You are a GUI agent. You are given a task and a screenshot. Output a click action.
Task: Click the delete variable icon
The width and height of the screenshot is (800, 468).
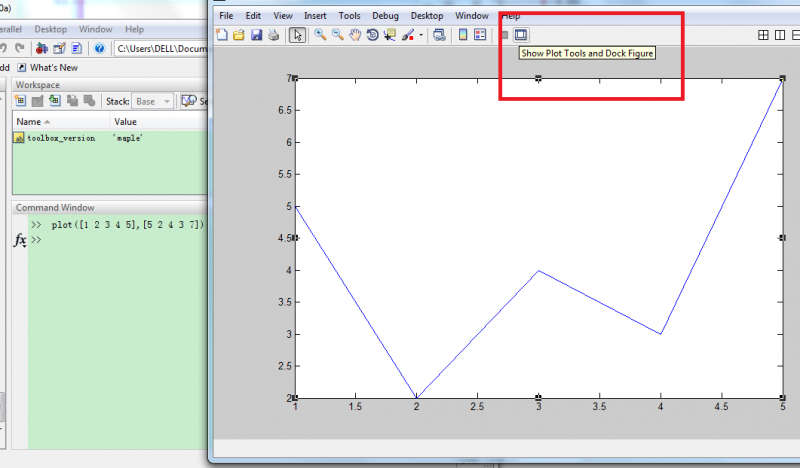click(89, 101)
